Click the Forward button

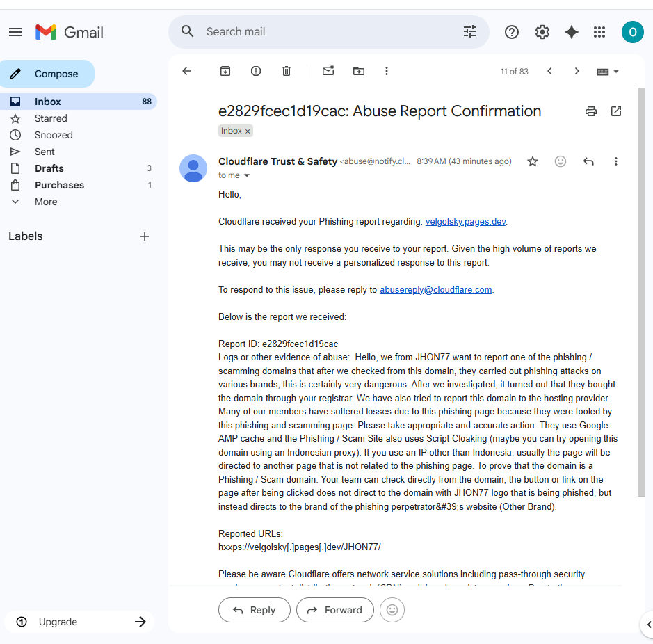click(x=334, y=610)
